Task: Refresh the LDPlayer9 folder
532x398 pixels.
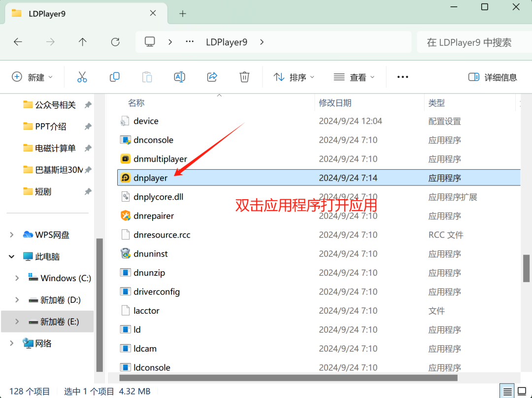Action: (x=115, y=42)
